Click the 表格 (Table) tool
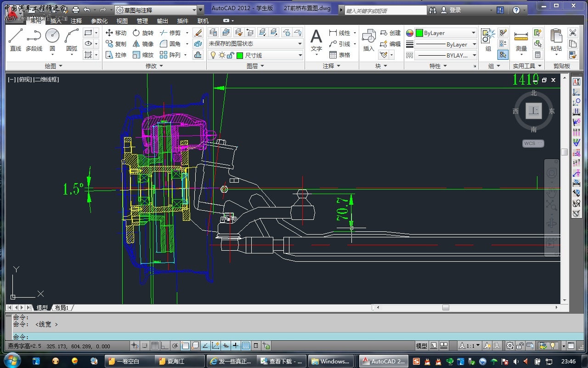This screenshot has height=368, width=588. pos(340,55)
